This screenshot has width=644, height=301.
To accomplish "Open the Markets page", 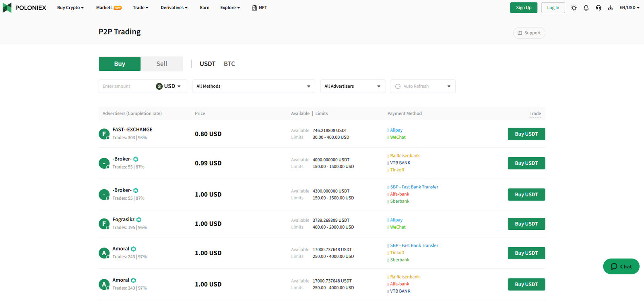I will [x=104, y=8].
